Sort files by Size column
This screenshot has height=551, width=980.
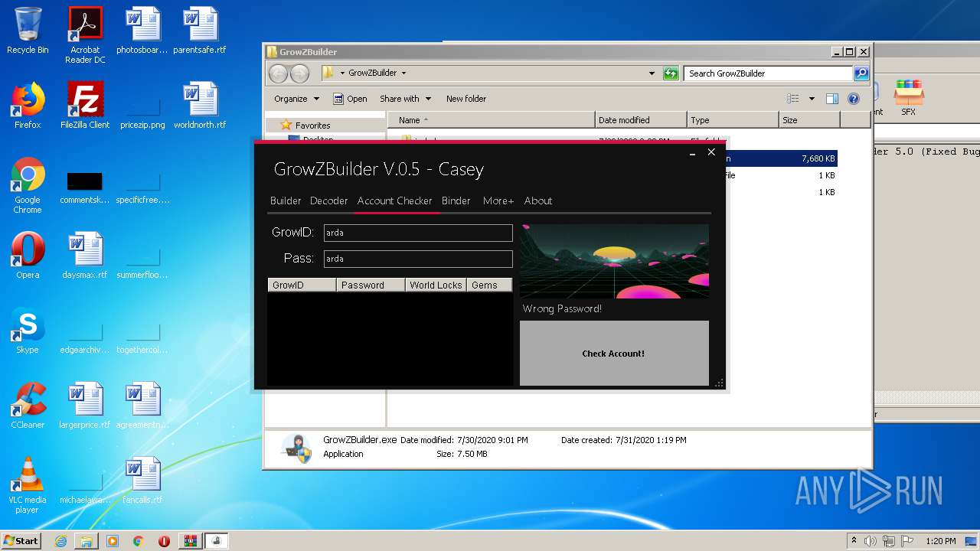809,120
